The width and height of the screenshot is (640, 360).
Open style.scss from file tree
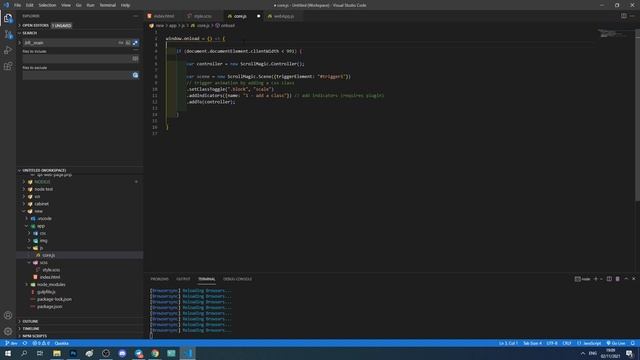51,270
